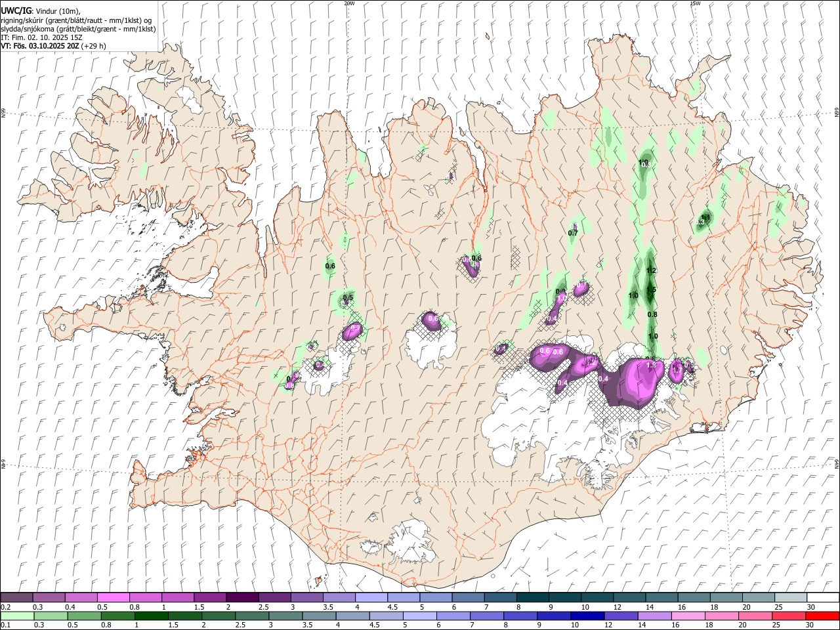
Task: Click the 'UWC/IG: Vindur (10m)' title text
Action: [41, 10]
